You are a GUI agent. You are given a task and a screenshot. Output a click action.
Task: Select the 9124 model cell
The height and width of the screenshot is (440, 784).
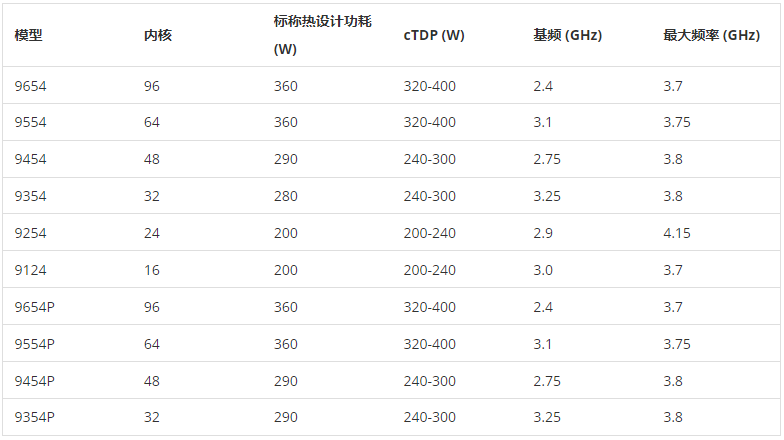[30, 270]
